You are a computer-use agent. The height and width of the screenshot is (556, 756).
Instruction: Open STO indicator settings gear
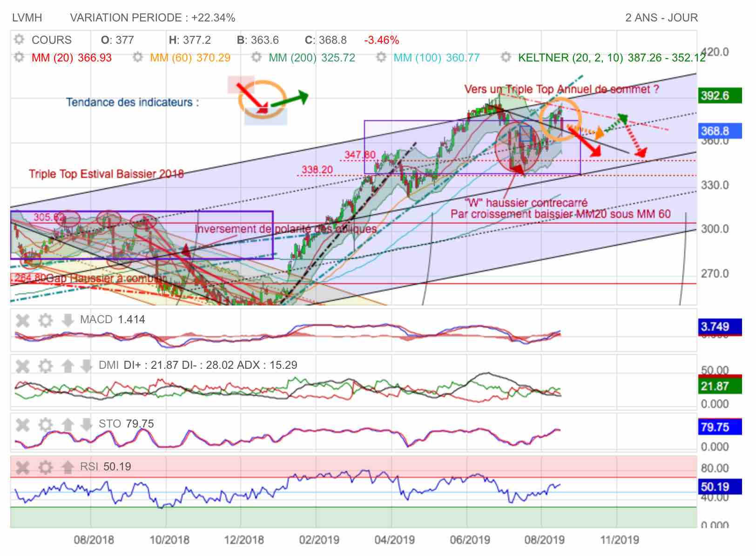coord(45,424)
